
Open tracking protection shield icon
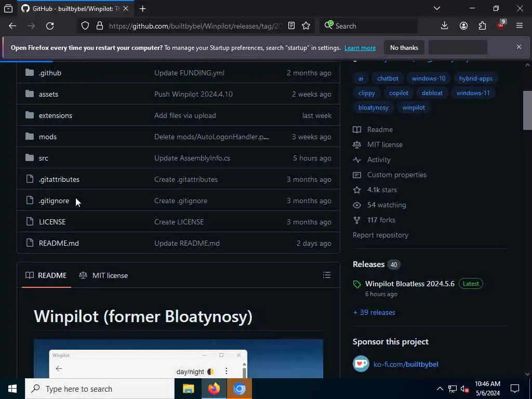pos(85,26)
